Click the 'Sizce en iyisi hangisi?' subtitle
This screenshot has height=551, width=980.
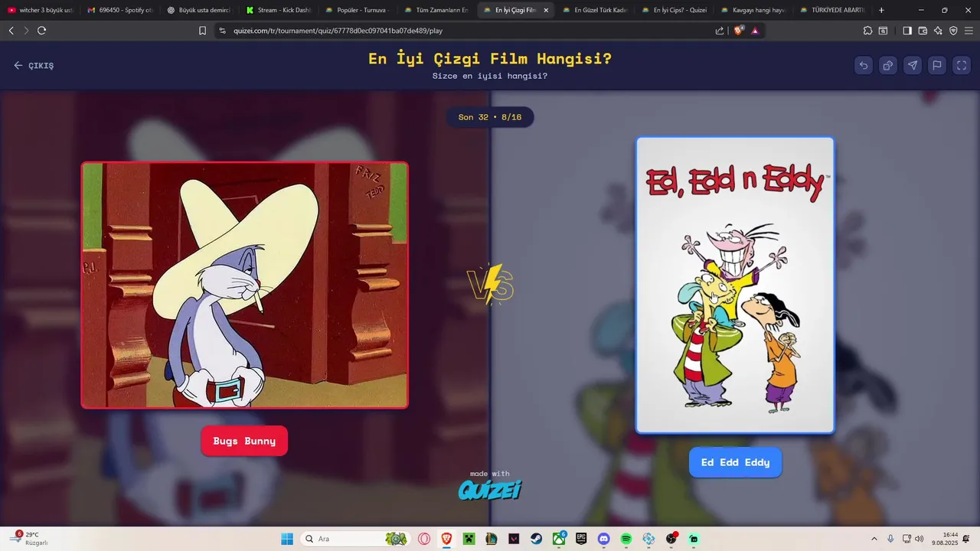pyautogui.click(x=490, y=76)
